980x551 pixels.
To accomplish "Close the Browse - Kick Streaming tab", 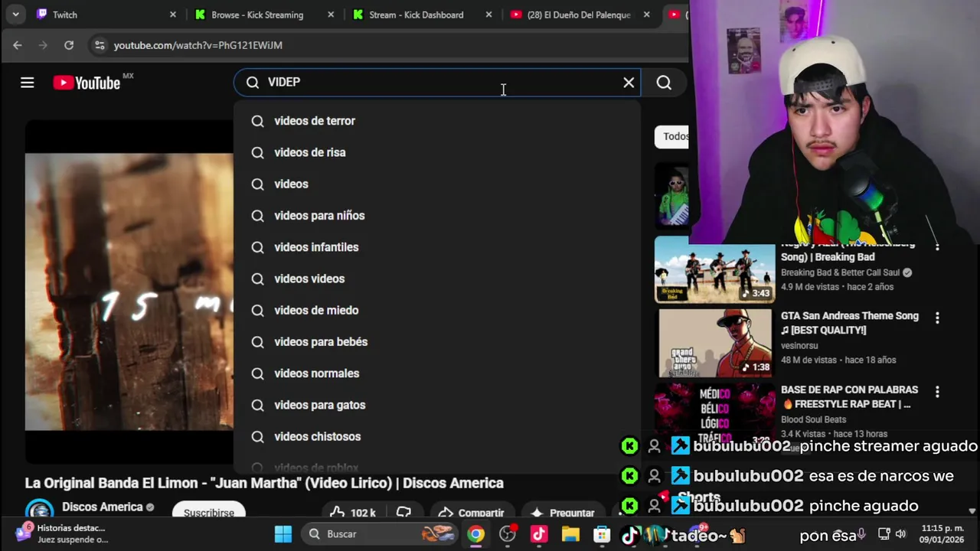I will point(330,15).
